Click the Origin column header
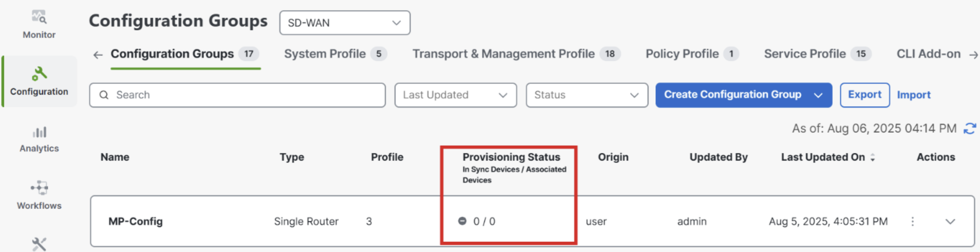Image resolution: width=980 pixels, height=252 pixels. 613,157
